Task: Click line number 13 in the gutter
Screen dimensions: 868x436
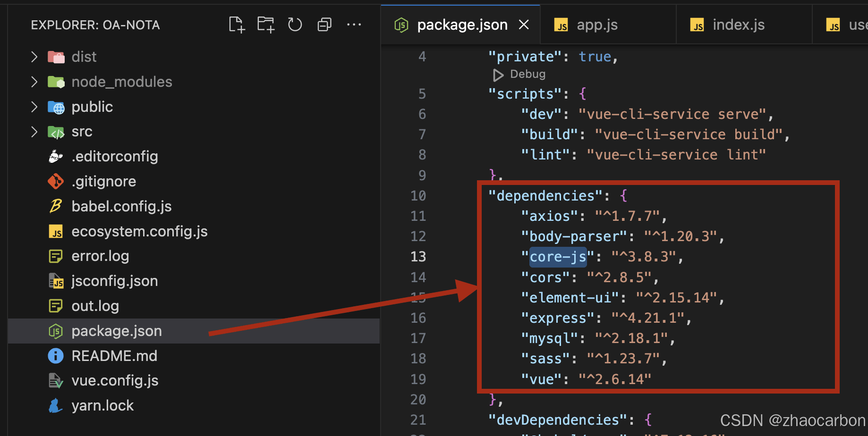Action: [418, 257]
